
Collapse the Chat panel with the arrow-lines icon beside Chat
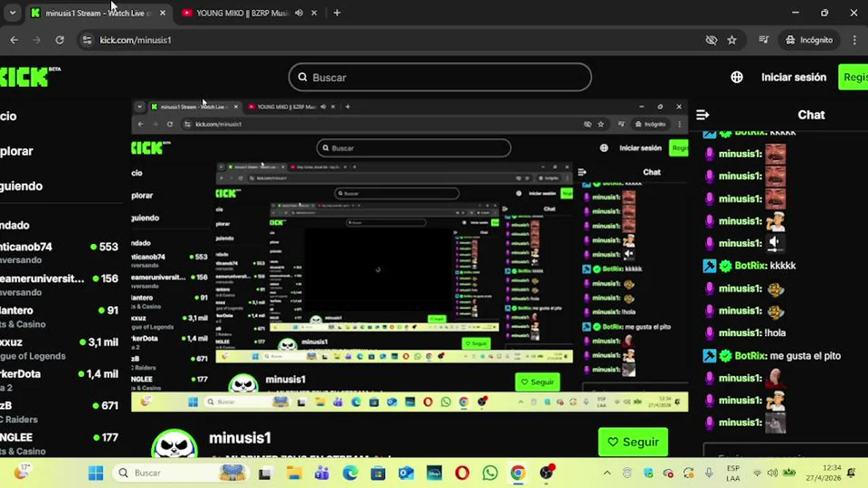coord(703,115)
